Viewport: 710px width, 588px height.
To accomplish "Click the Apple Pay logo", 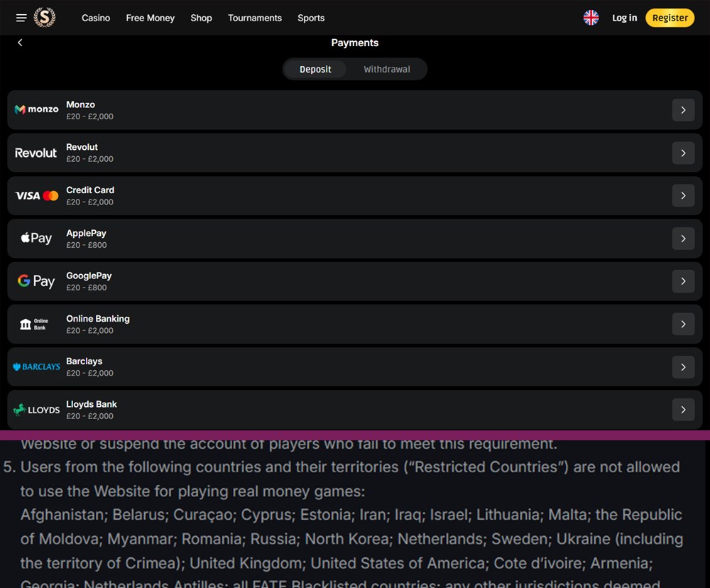I will pyautogui.click(x=36, y=239).
